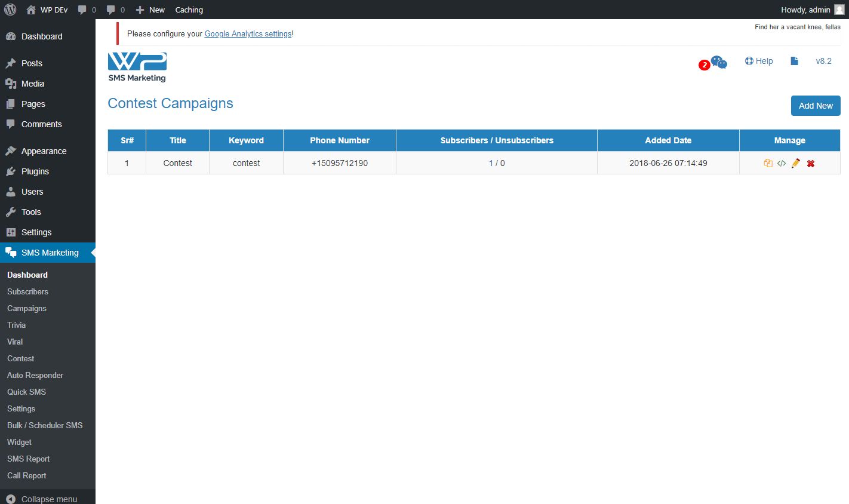Image resolution: width=849 pixels, height=504 pixels.
Task: Click the keyword cell 'contest'
Action: point(247,163)
